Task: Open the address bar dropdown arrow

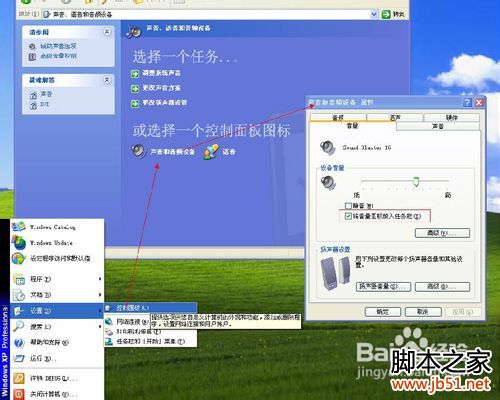Action: pyautogui.click(x=374, y=14)
